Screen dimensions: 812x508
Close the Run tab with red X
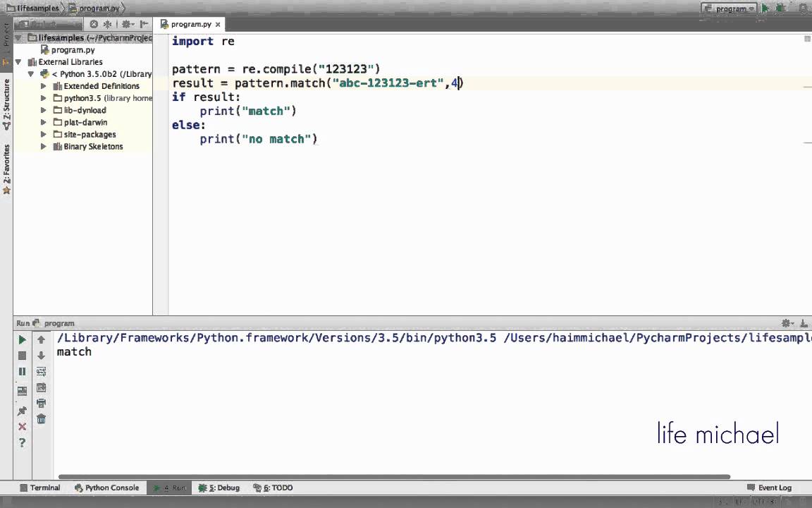pyautogui.click(x=22, y=427)
